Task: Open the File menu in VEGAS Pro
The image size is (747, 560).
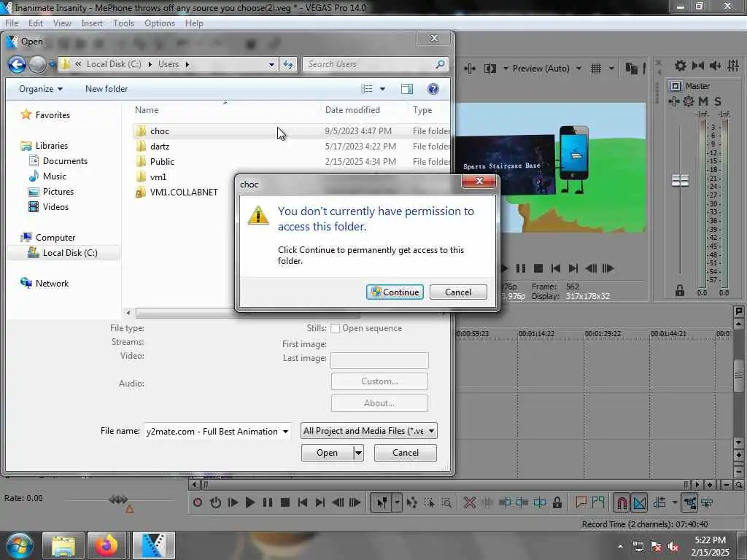Action: [x=12, y=23]
